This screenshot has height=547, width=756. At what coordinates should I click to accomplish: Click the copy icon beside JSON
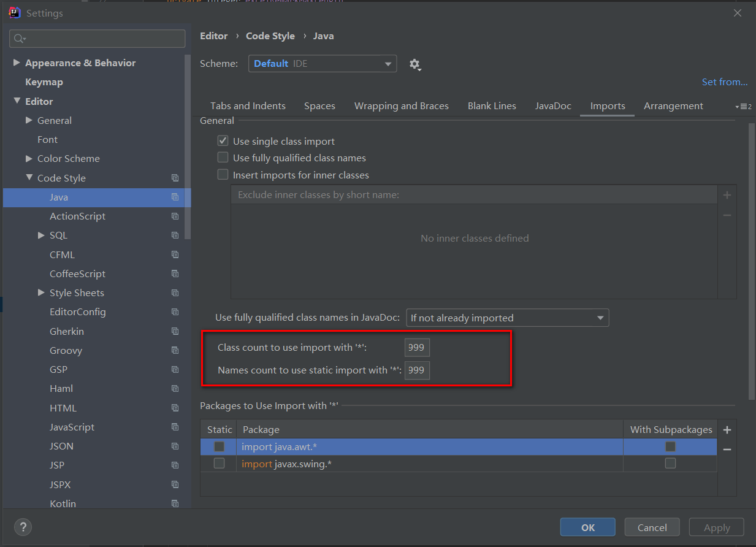tap(175, 446)
